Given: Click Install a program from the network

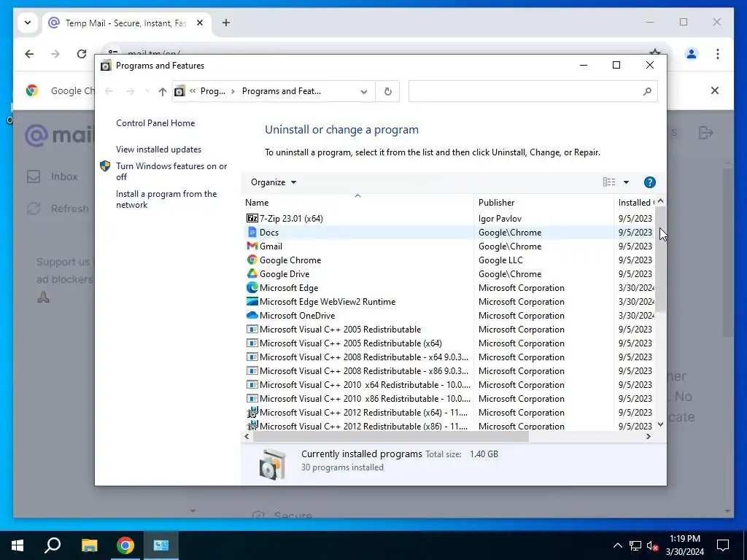Looking at the screenshot, I should tap(166, 200).
